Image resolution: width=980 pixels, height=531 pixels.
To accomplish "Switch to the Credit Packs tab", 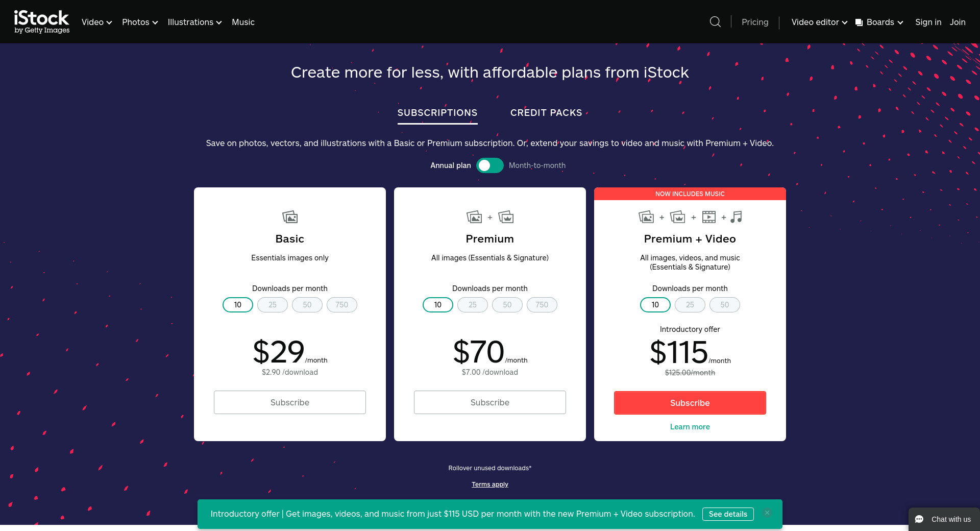I will click(546, 113).
